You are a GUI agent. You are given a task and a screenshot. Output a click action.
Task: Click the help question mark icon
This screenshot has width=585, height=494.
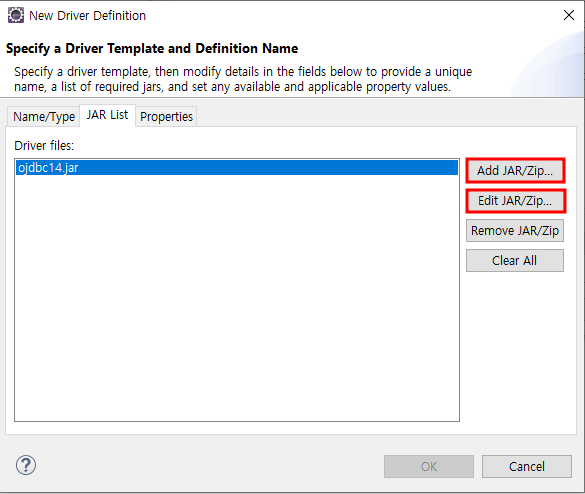[x=26, y=465]
